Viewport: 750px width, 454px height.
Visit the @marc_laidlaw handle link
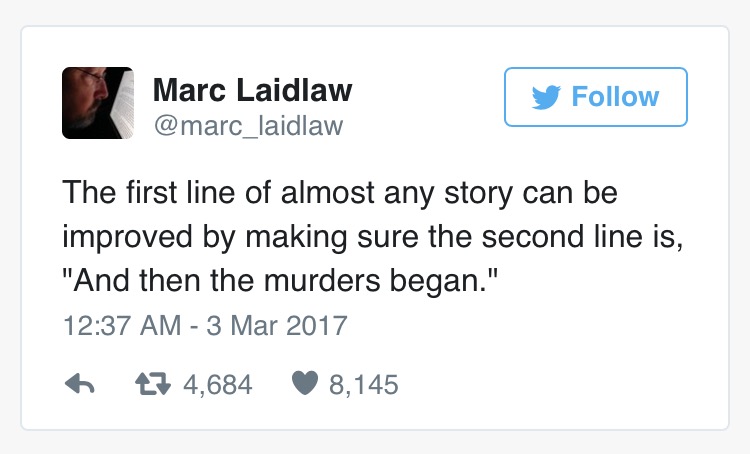tap(247, 125)
